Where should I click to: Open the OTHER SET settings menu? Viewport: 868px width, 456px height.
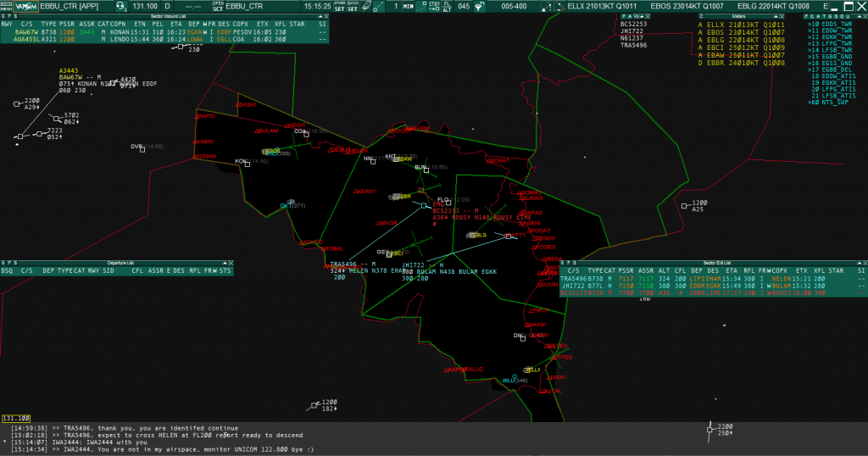340,6
